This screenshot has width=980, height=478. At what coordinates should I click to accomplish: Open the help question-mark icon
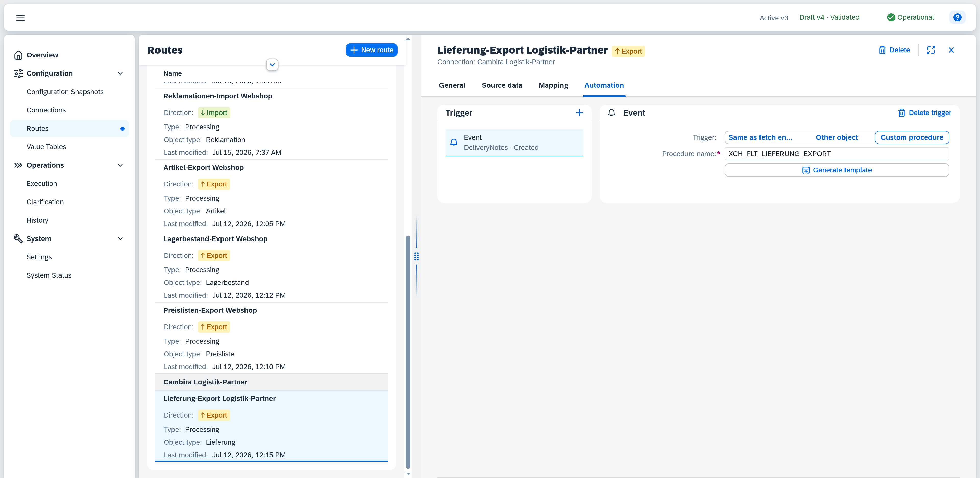click(957, 18)
